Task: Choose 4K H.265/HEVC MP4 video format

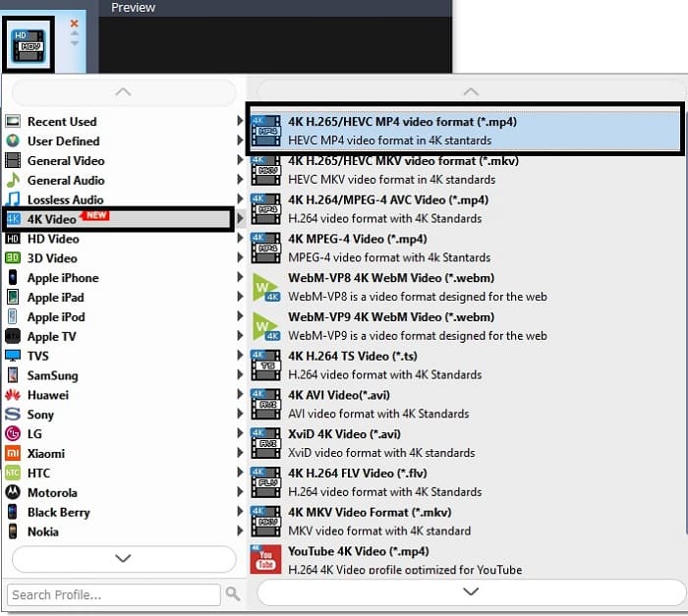Action: coord(402,122)
